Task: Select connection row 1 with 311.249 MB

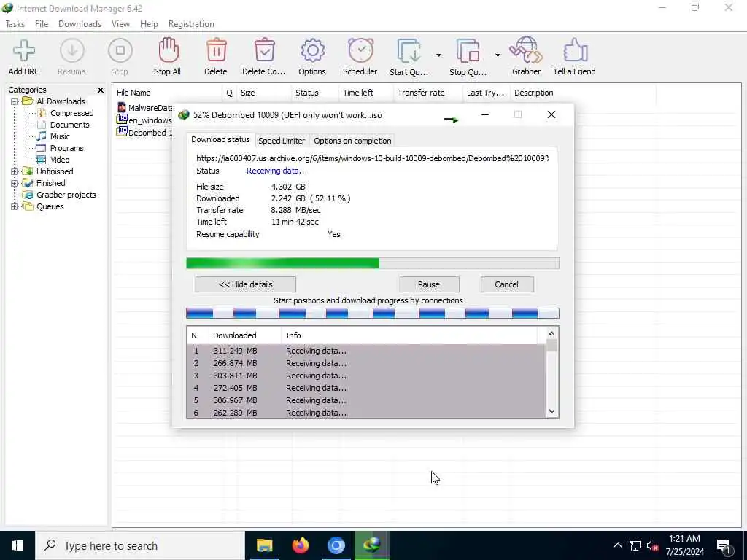Action: coord(365,351)
